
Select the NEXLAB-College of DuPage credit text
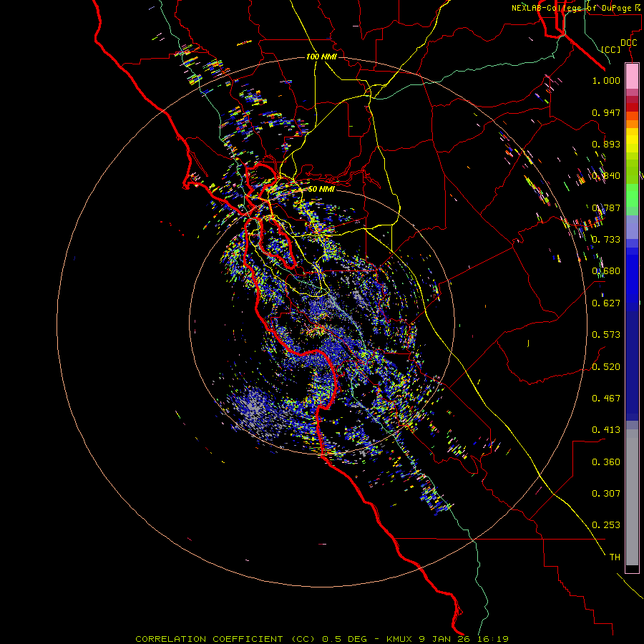pyautogui.click(x=577, y=8)
